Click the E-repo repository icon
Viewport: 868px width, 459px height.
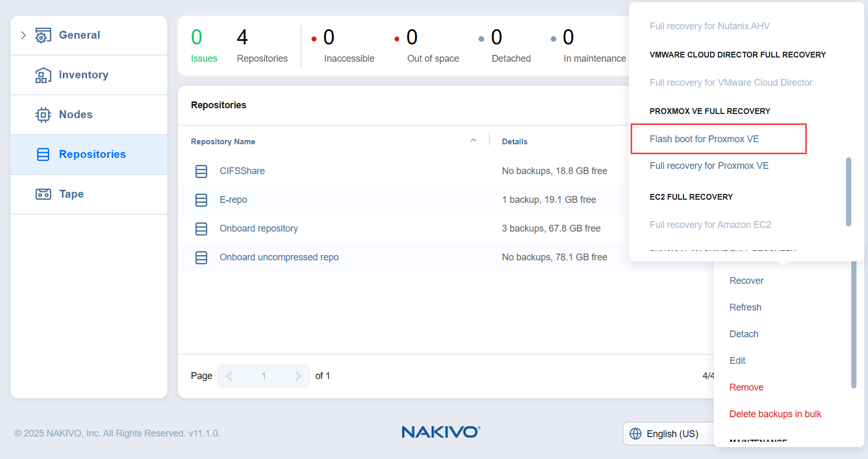coord(201,200)
